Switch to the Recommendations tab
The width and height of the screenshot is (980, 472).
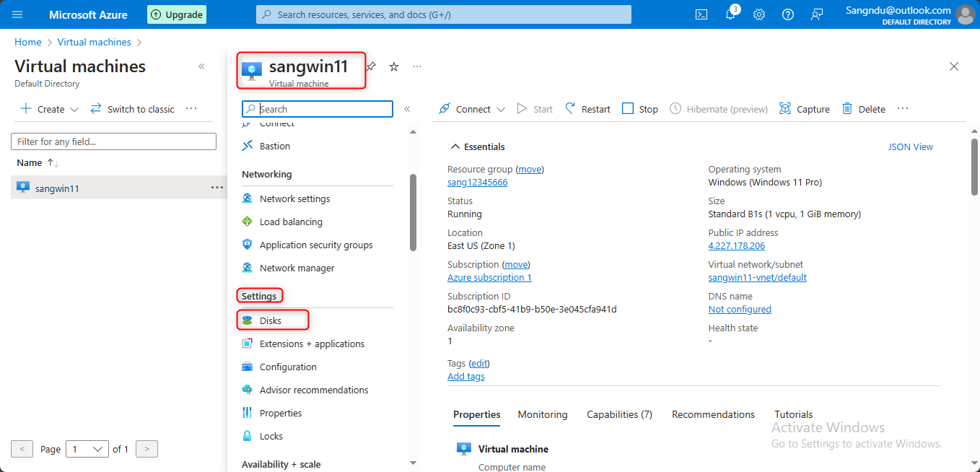click(x=713, y=414)
